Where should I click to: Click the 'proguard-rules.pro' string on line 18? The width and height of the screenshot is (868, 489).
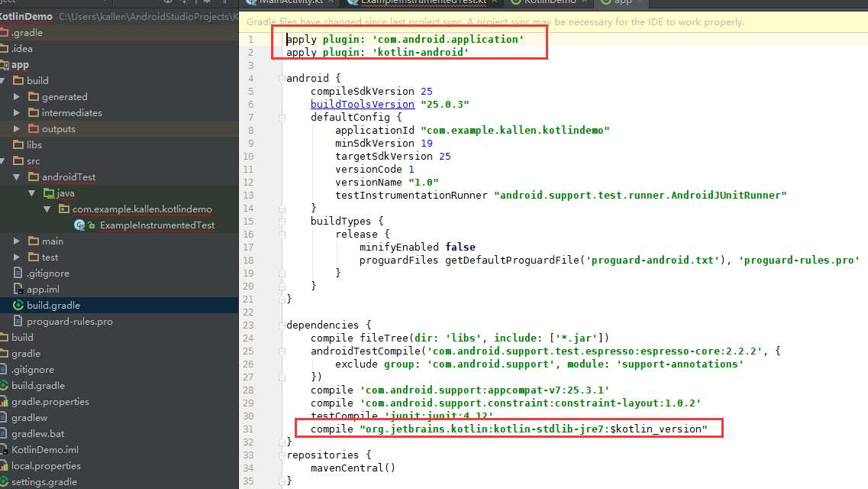[x=799, y=261]
